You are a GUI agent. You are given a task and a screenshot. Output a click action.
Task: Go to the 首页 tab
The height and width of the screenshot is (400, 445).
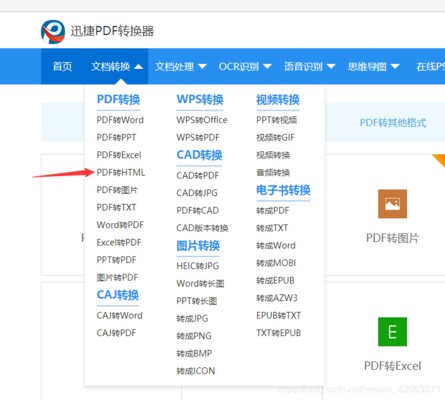click(62, 66)
